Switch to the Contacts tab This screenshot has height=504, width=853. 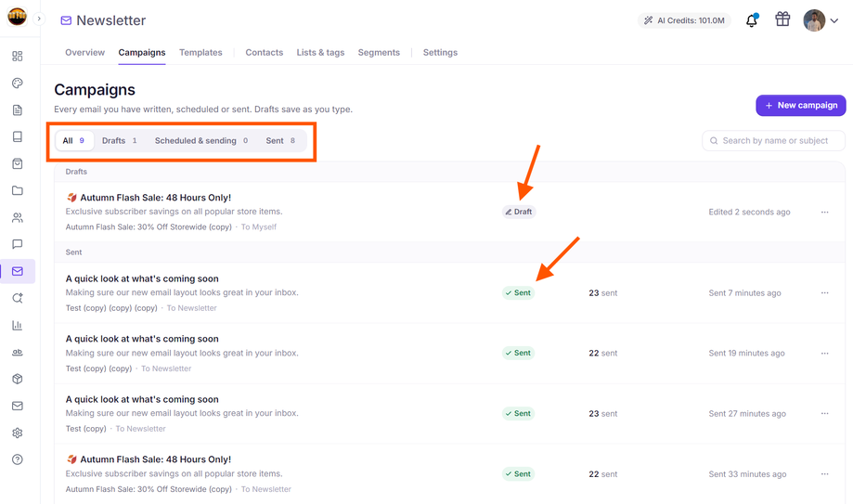pos(265,52)
